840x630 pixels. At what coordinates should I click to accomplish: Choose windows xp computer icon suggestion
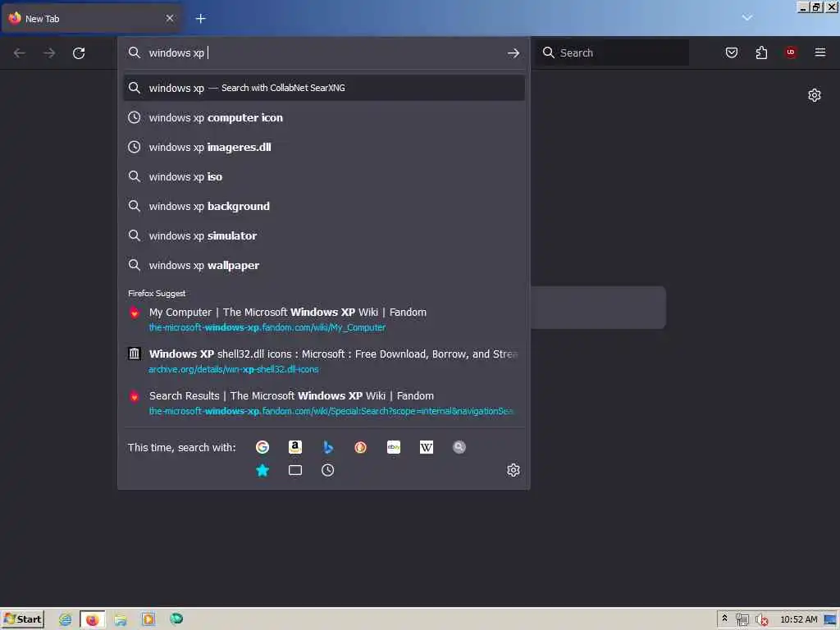click(x=324, y=117)
